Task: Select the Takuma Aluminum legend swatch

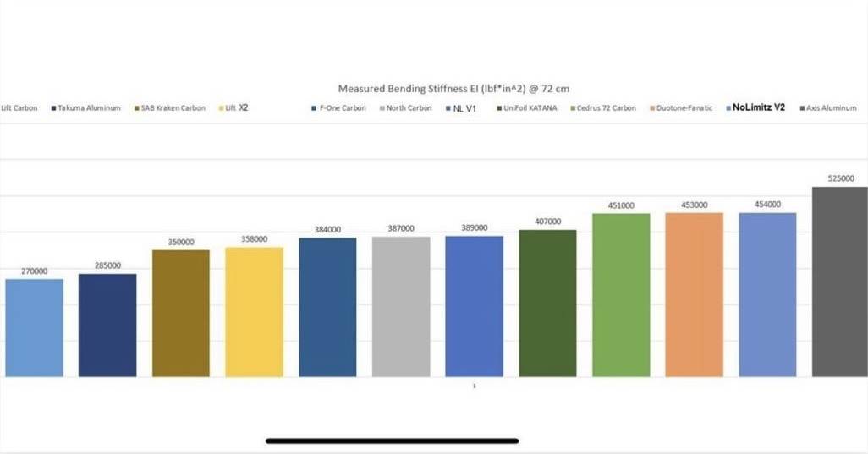Action: tap(53, 108)
